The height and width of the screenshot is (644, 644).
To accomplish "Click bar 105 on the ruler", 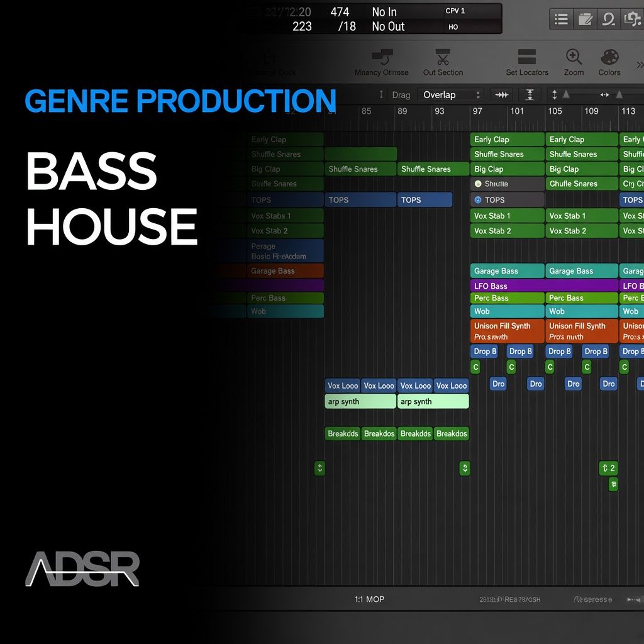I will 555,111.
